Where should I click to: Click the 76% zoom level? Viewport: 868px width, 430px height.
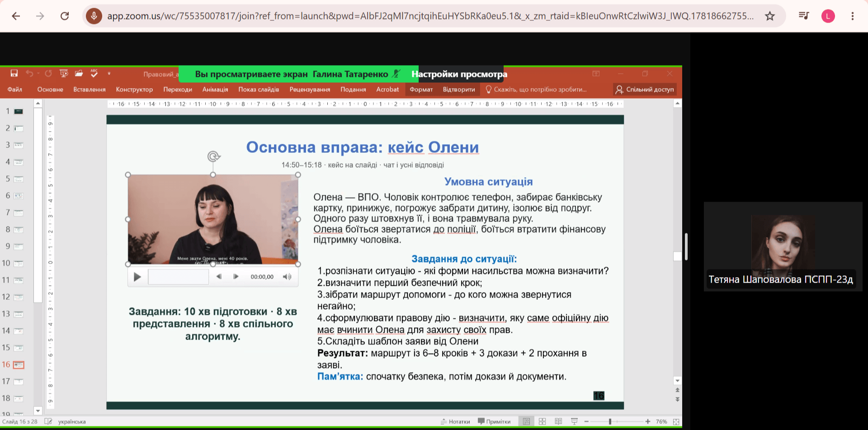[661, 421]
